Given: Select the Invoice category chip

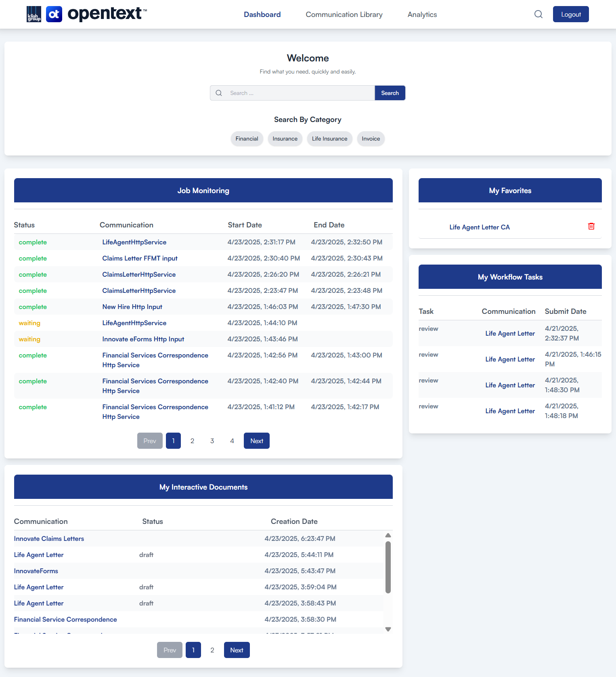Looking at the screenshot, I should tap(371, 139).
